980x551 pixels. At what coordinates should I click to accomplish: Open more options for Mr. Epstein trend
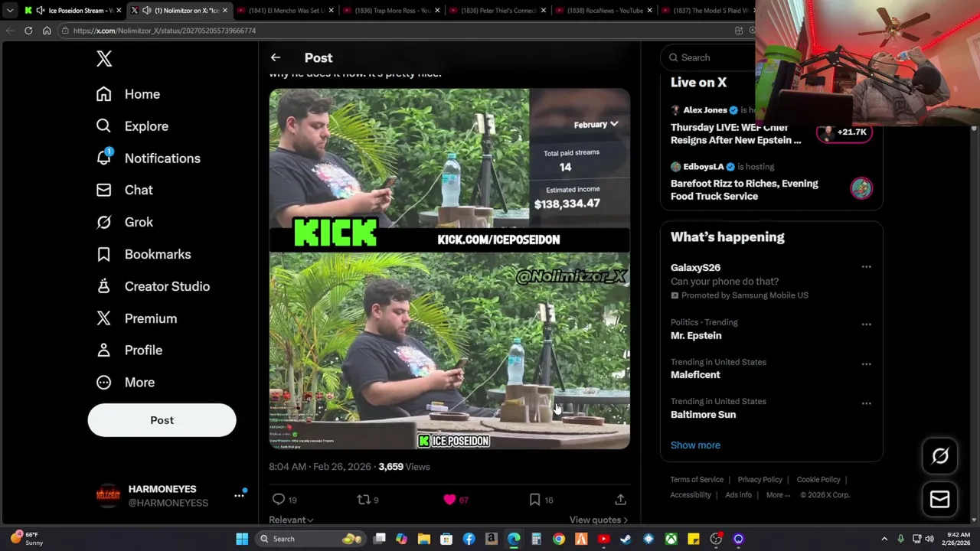[x=866, y=324]
